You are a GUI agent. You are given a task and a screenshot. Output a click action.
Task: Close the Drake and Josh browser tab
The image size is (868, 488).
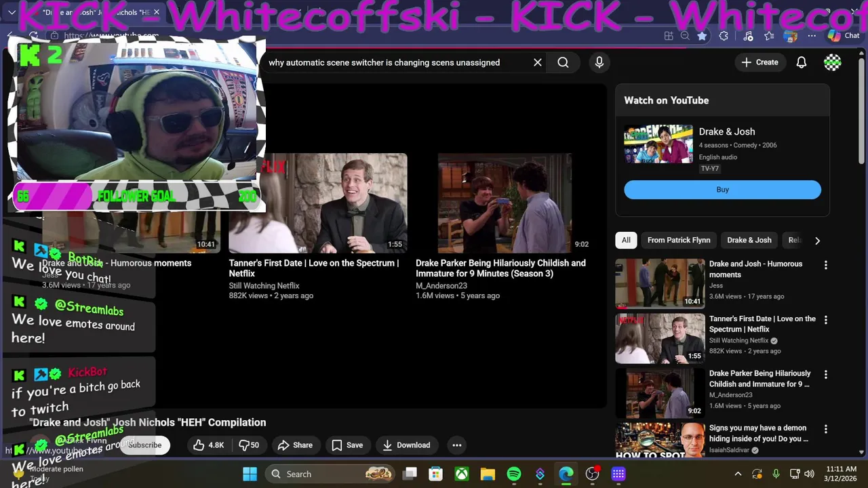pyautogui.click(x=157, y=12)
